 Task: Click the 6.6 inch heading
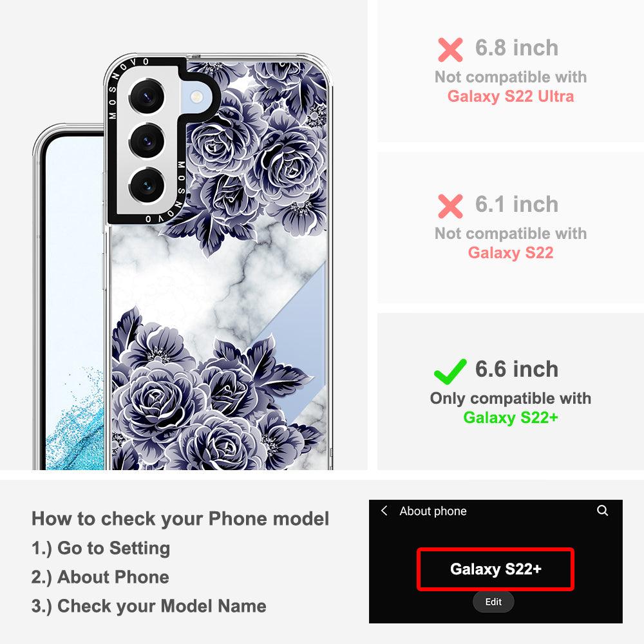pos(516,369)
